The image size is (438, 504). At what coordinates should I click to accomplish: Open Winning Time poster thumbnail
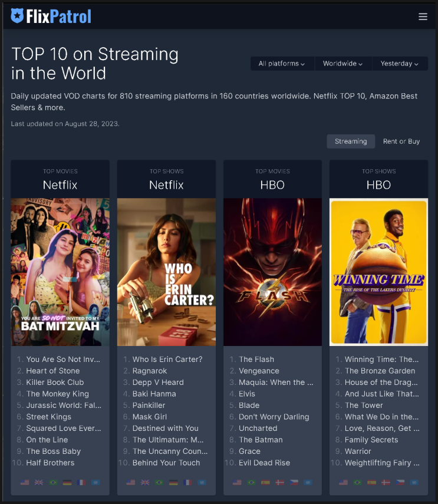[378, 272]
